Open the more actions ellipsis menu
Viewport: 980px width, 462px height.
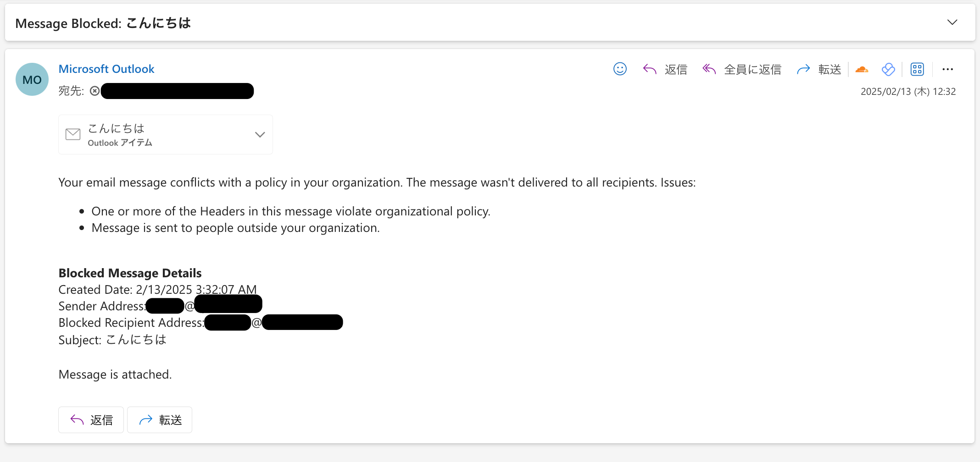click(x=947, y=69)
